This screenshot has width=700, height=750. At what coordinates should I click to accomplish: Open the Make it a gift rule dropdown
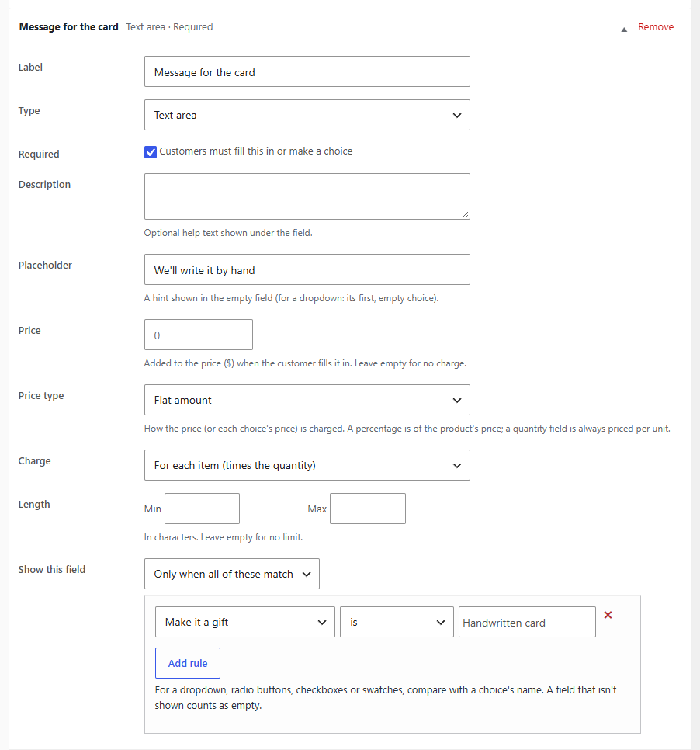pos(244,622)
